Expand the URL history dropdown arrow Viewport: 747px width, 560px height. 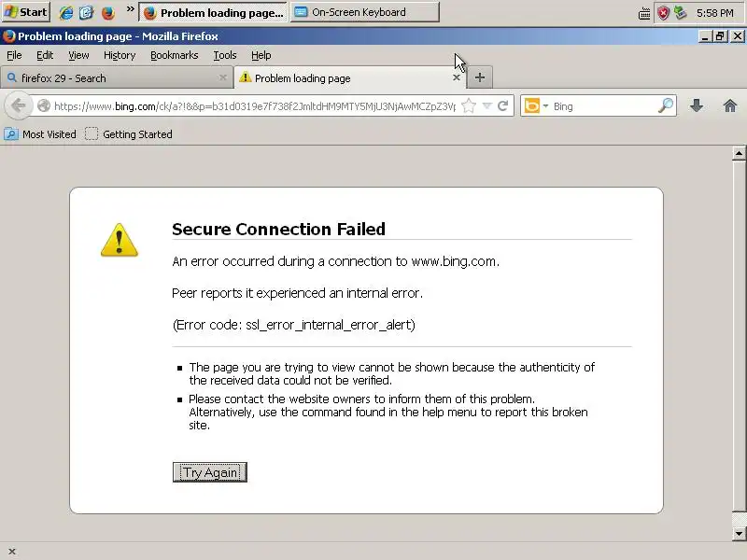(486, 105)
